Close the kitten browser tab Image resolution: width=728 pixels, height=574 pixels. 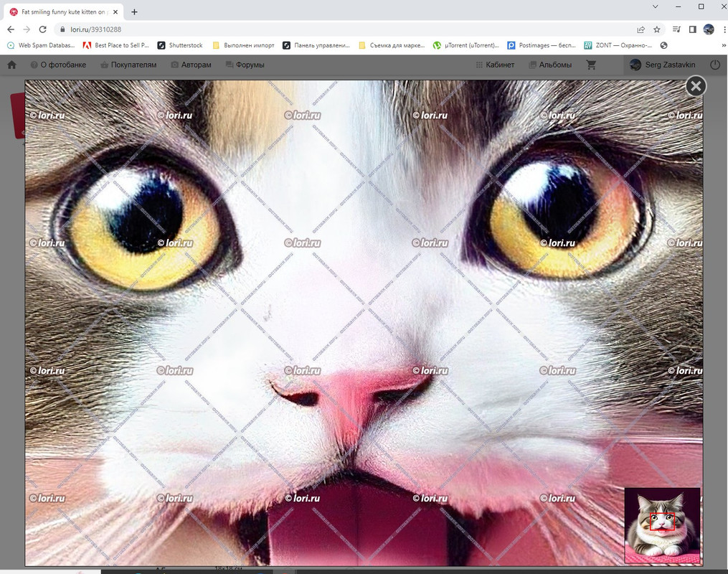115,11
